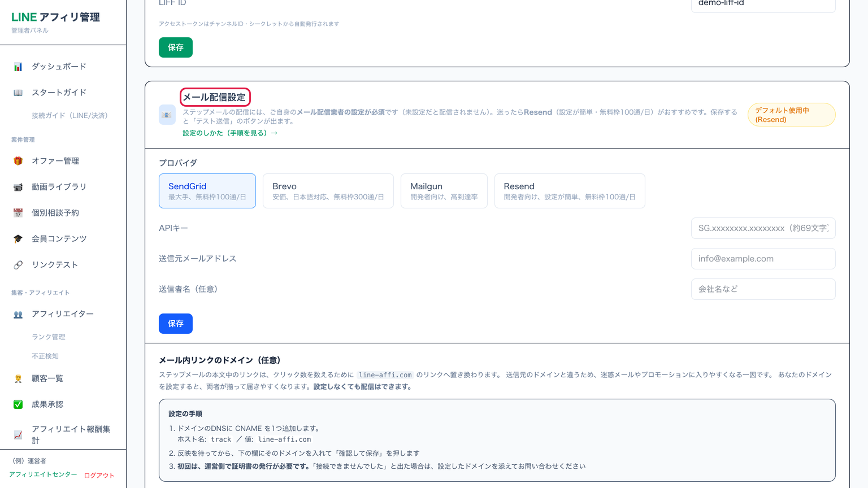Click the ログアウト link
This screenshot has height=488, width=868.
click(99, 476)
